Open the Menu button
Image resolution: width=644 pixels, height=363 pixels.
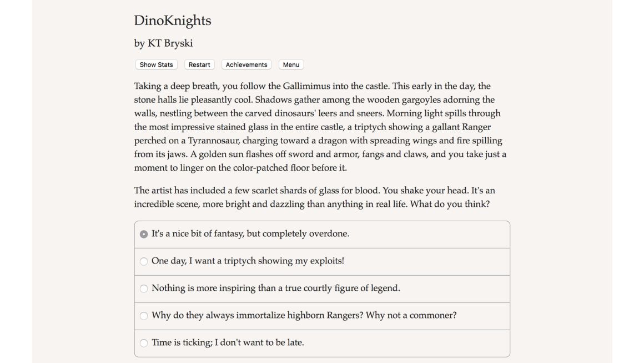(x=291, y=64)
